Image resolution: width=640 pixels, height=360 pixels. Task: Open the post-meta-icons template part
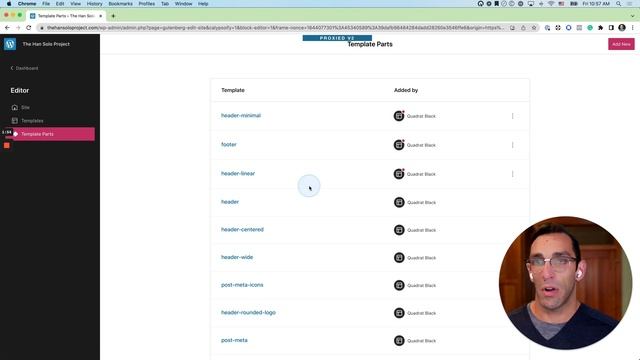point(242,285)
